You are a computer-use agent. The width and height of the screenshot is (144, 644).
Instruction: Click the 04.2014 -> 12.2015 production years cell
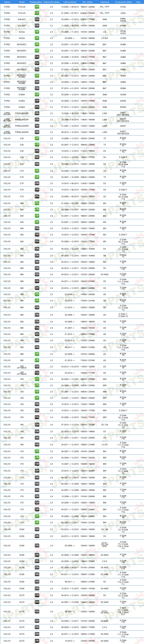pyautogui.click(x=70, y=288)
